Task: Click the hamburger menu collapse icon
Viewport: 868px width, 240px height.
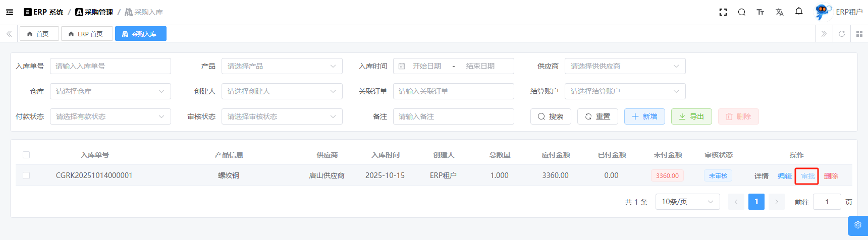Action: click(x=10, y=12)
